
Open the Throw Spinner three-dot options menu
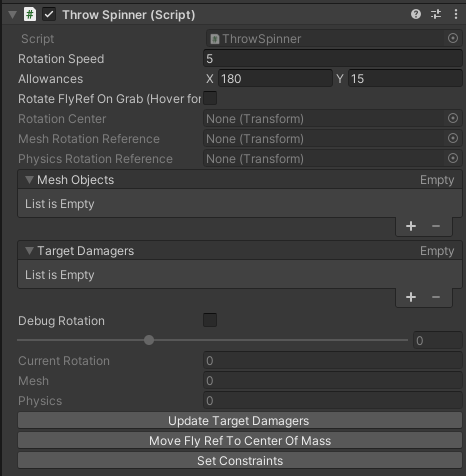pyautogui.click(x=456, y=14)
